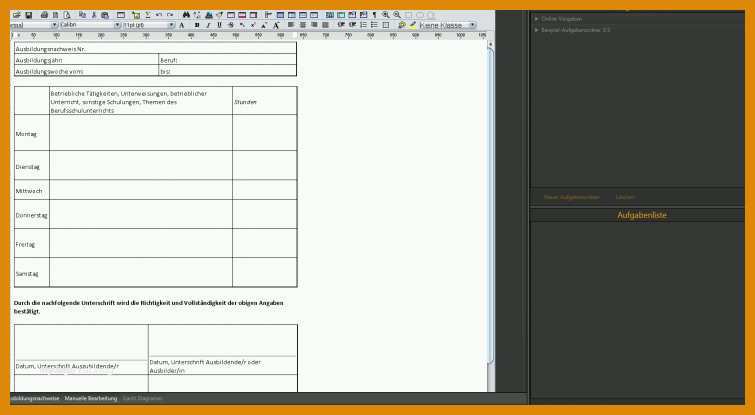This screenshot has height=415, width=755.
Task: Click the Neue Aufgabenreihe button
Action: (x=572, y=197)
